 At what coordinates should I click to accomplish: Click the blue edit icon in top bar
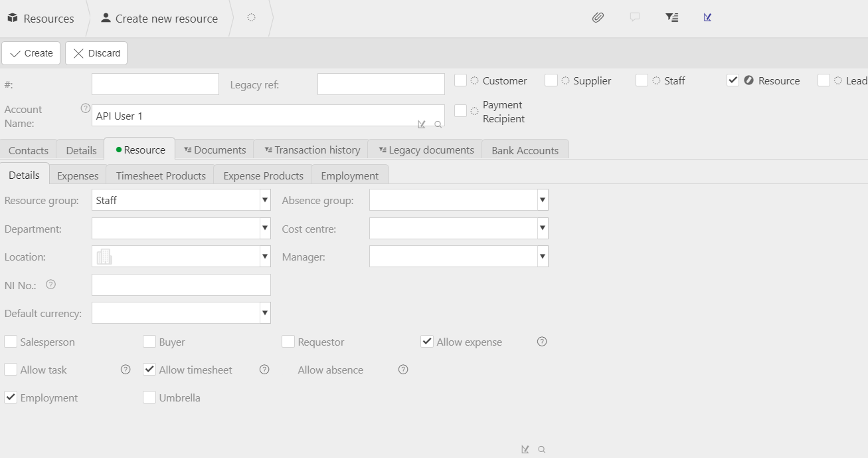(x=707, y=18)
